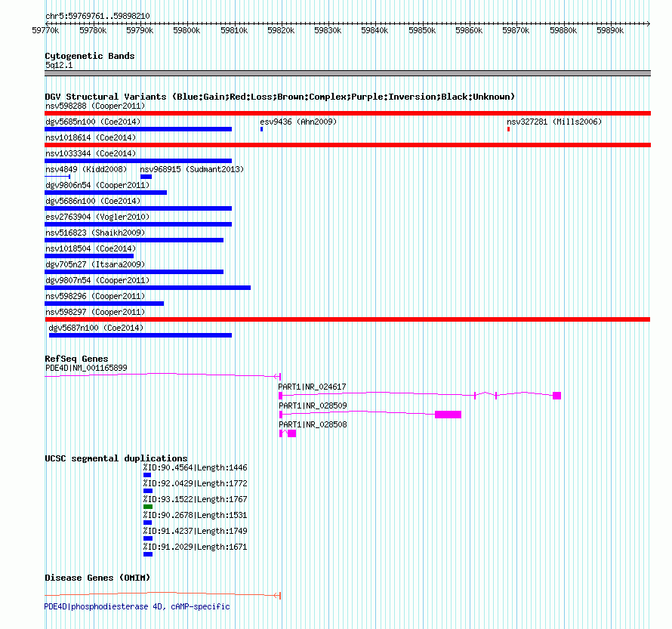Click segmental duplication %ID:93.1522 Length:1767
Screen dimensions: 672x629
click(x=195, y=500)
